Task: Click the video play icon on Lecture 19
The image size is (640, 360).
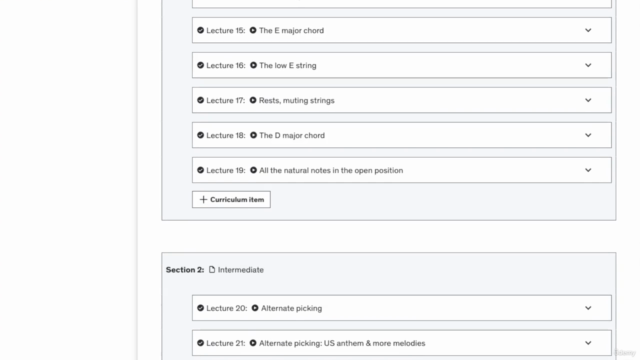Action: point(253,170)
